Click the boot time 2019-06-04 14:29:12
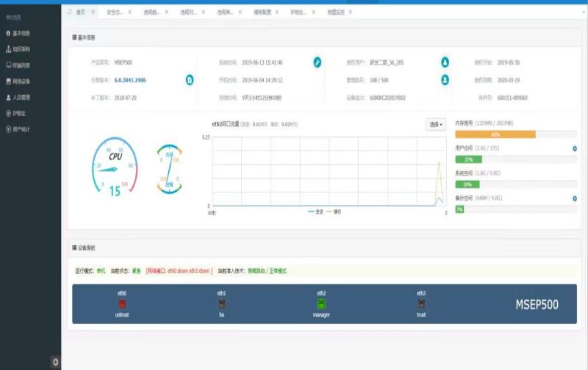 [262, 80]
